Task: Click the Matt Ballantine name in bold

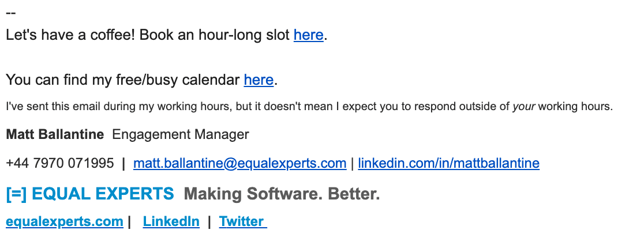Action: tap(55, 134)
